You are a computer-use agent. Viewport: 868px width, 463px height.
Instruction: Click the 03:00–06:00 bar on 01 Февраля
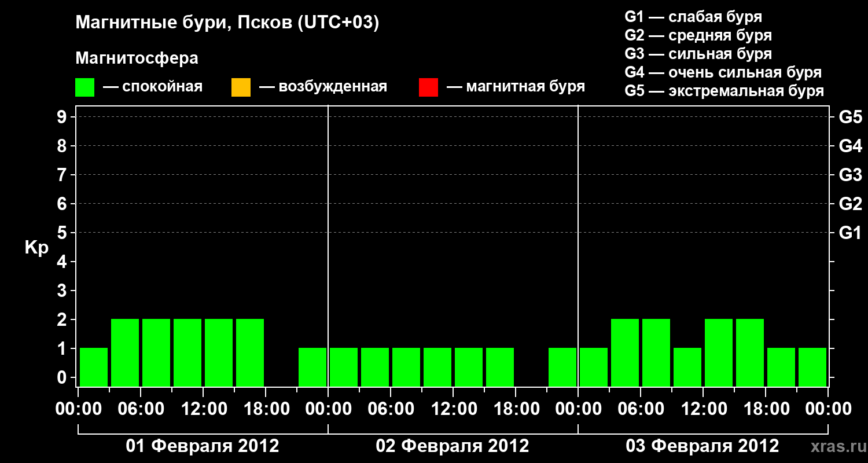click(125, 352)
